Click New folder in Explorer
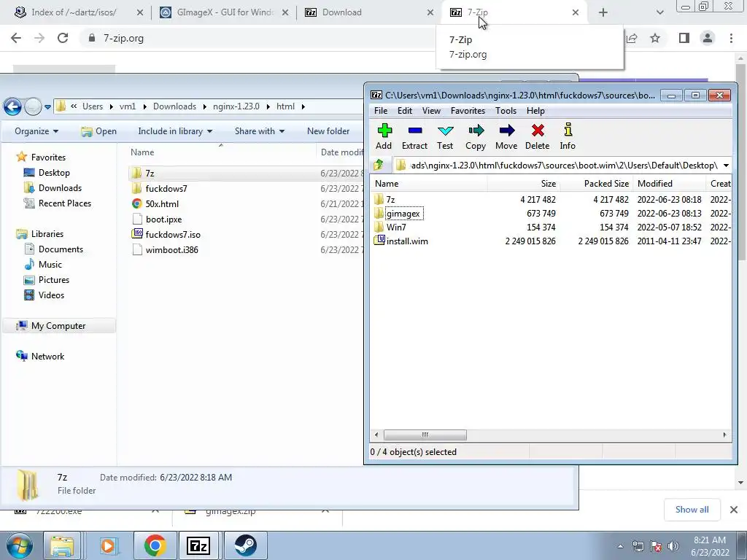747x560 pixels. pos(328,131)
